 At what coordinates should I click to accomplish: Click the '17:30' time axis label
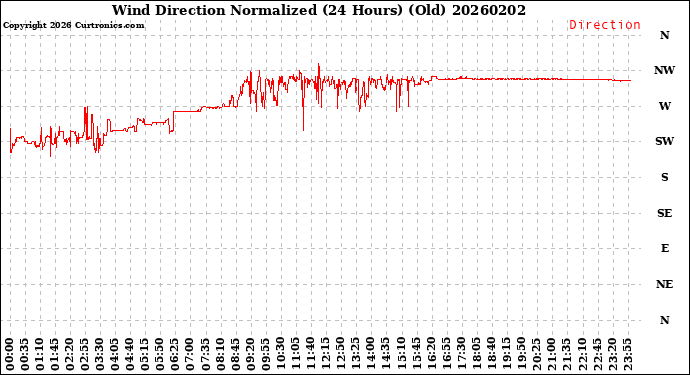461,355
